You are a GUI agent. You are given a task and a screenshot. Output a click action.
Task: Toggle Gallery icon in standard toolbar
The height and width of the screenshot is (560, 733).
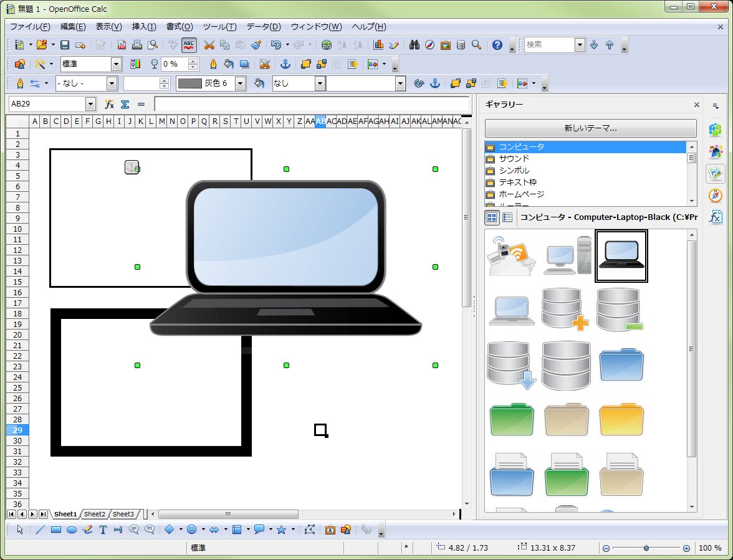(x=445, y=45)
